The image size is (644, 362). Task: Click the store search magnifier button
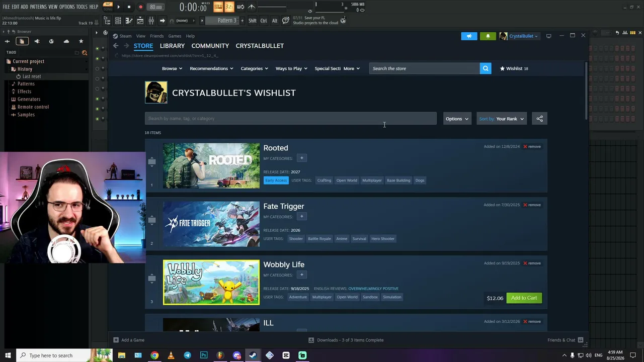click(x=486, y=68)
